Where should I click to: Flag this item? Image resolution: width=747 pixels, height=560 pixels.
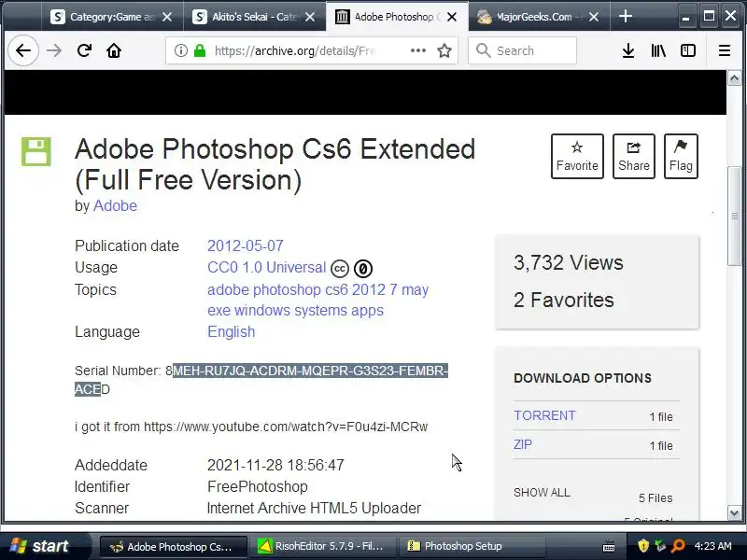pos(681,156)
